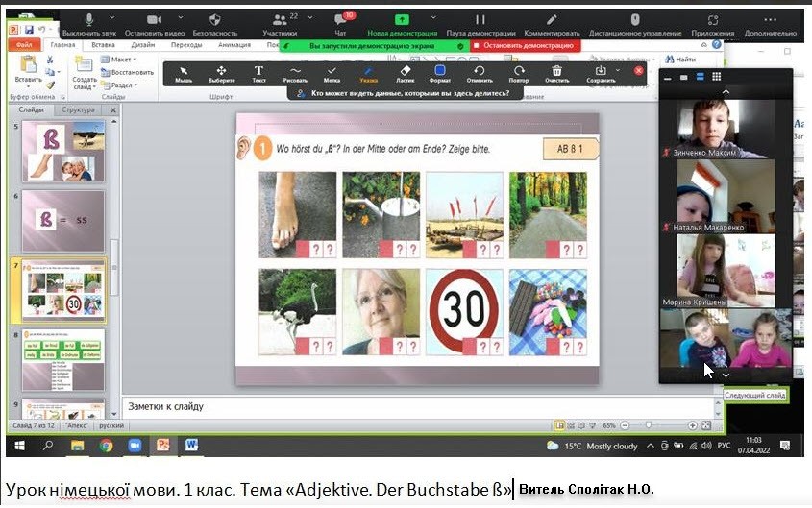Click the Clear (Очистить) trash icon
This screenshot has width=812, height=508.
tap(556, 72)
